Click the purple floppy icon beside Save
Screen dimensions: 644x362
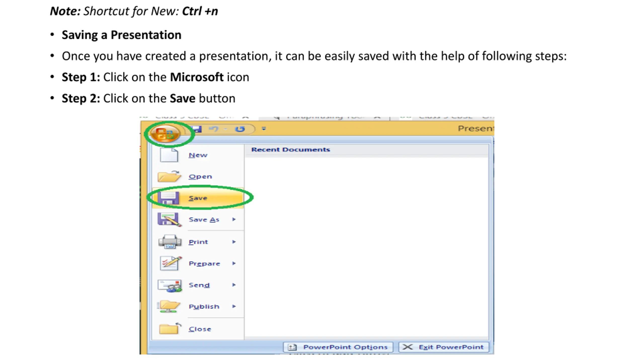pos(168,198)
